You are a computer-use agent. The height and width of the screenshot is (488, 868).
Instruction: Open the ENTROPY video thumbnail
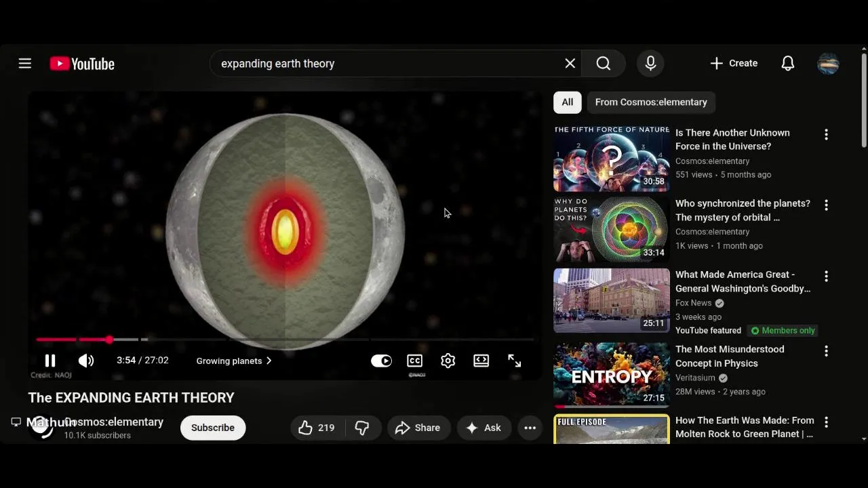[x=612, y=375]
